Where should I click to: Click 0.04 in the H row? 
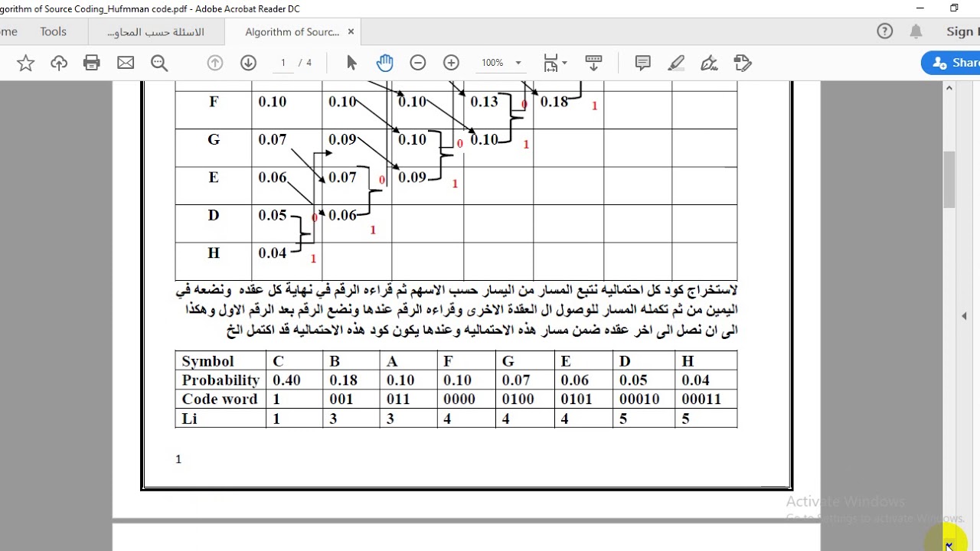[x=273, y=253]
